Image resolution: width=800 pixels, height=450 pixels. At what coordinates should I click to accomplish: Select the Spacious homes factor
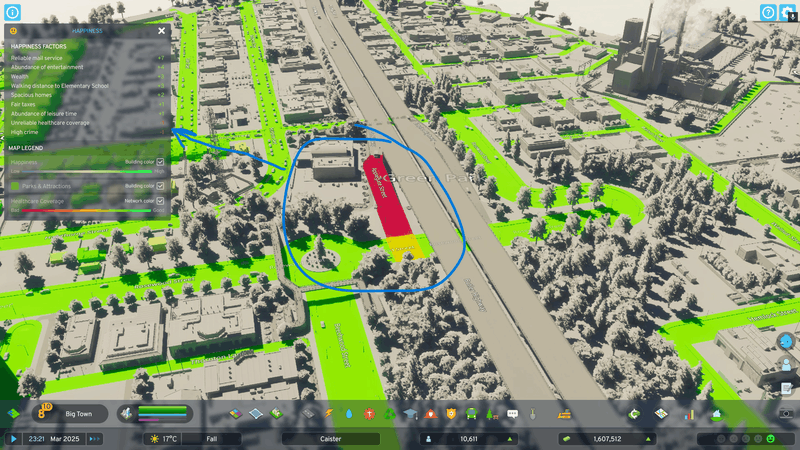87,95
